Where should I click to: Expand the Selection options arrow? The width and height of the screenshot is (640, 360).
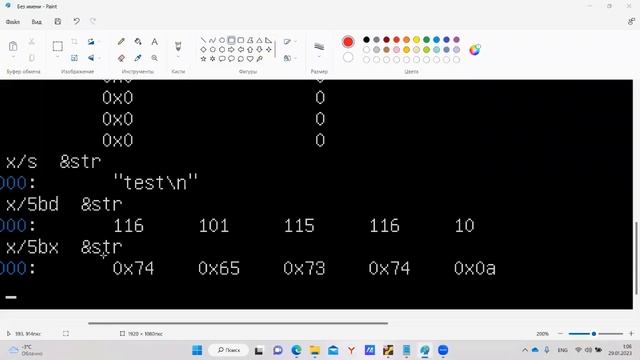(58, 58)
